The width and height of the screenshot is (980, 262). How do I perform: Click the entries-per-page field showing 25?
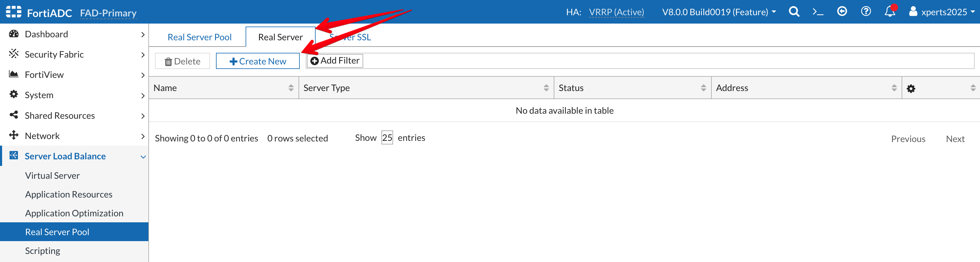[387, 138]
